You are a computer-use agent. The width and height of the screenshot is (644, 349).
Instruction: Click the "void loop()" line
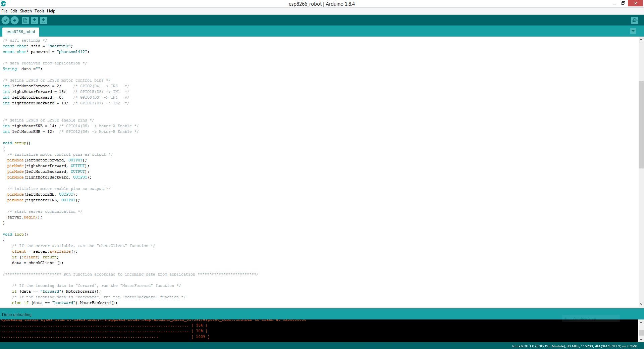[15, 234]
